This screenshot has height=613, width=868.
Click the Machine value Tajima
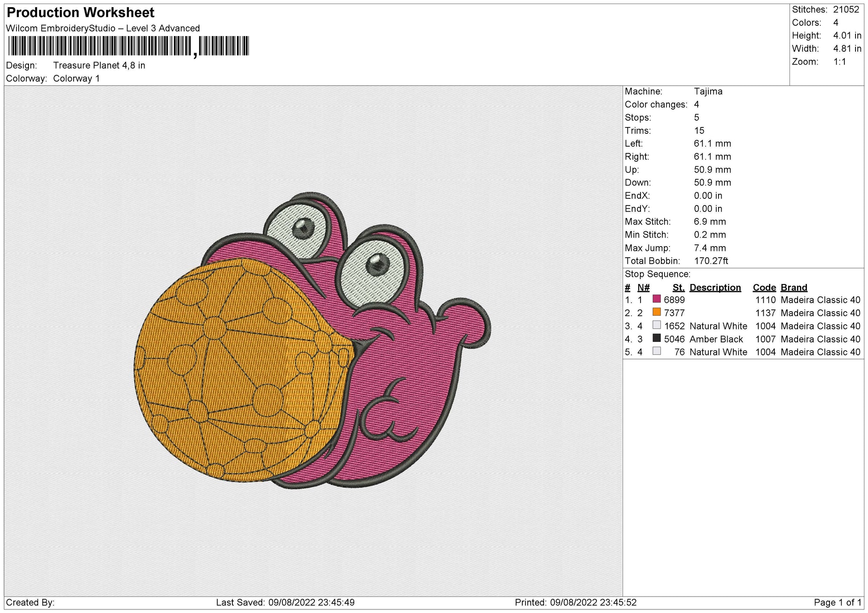coord(708,91)
